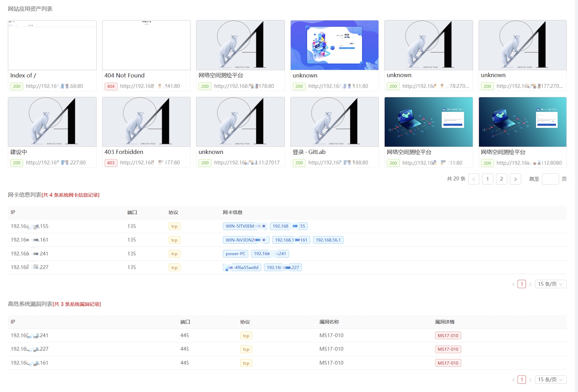Click previous arrow in vulnerability list pagination
The image size is (578, 392).
pyautogui.click(x=513, y=380)
